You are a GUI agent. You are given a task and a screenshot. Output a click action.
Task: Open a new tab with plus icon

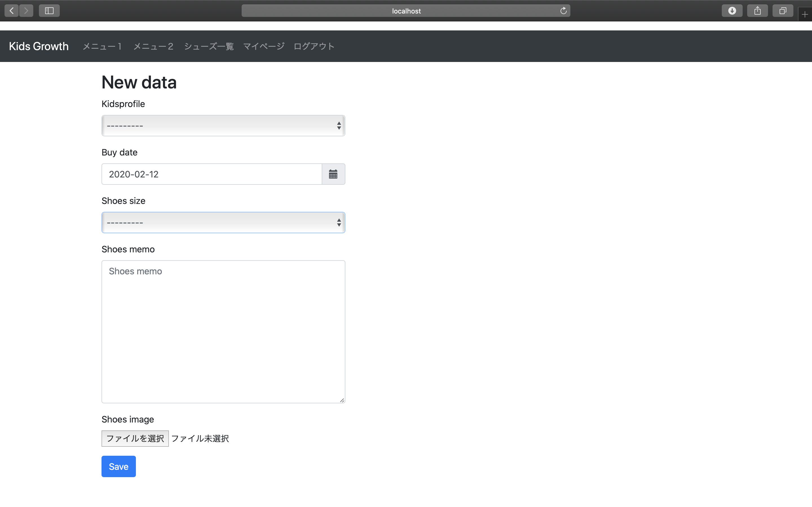pyautogui.click(x=805, y=14)
